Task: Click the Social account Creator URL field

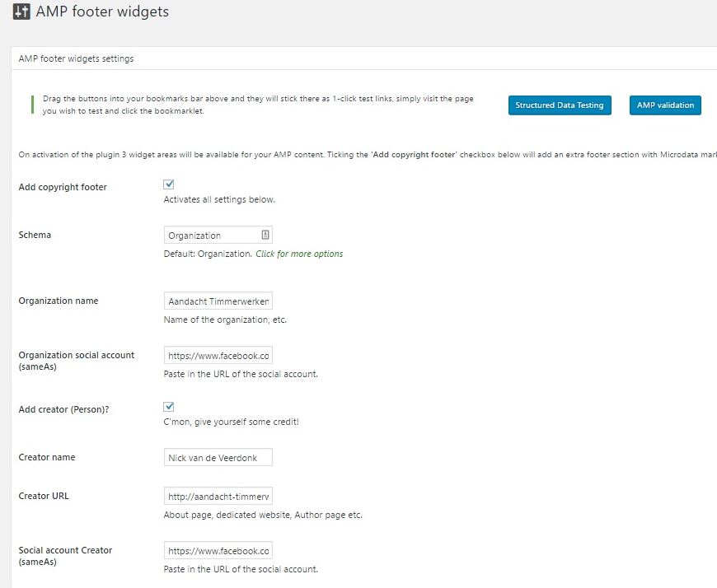Action: coord(218,551)
